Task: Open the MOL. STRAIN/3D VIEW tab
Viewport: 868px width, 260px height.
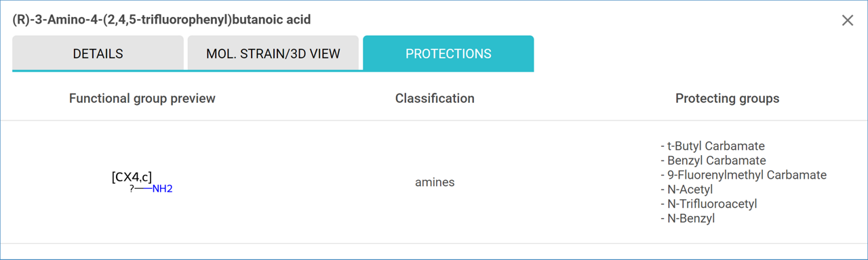Action: (x=273, y=53)
